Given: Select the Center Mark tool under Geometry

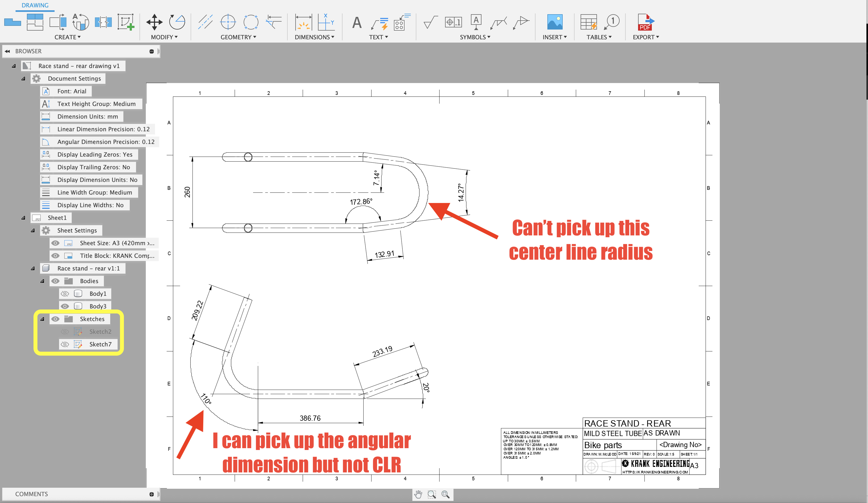Looking at the screenshot, I should (228, 22).
